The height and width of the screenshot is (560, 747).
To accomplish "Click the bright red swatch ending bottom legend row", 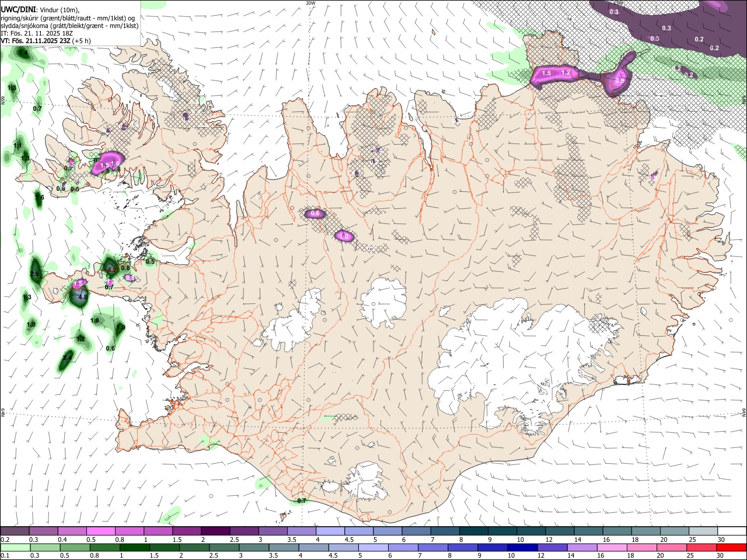I will tap(731, 547).
